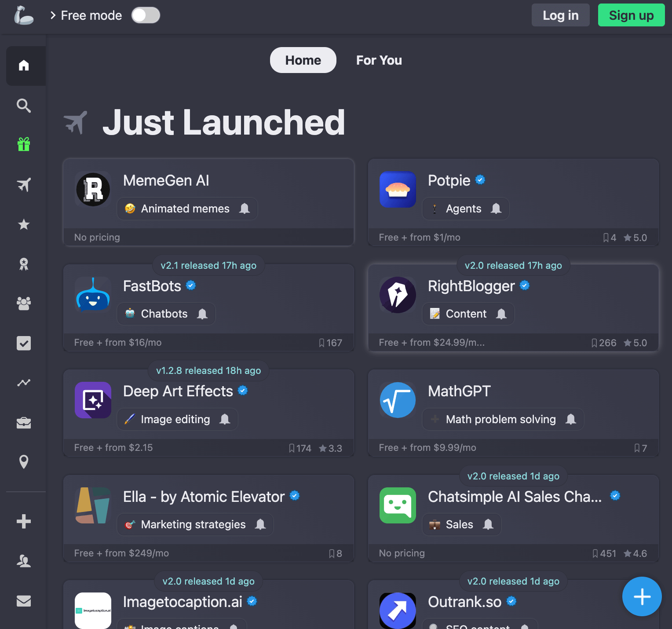Viewport: 672px width, 629px height.
Task: Open the Outrank.so listing title
Action: coord(465,602)
